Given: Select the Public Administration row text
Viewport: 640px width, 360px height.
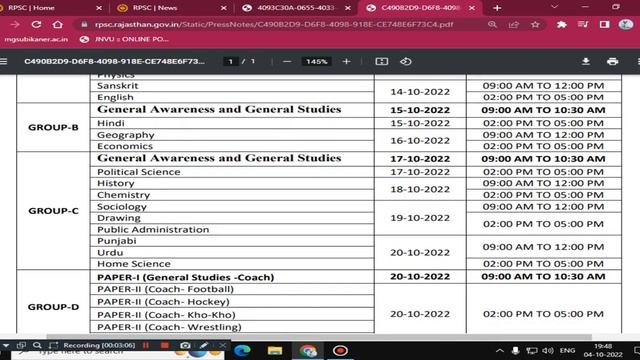Looking at the screenshot, I should 153,229.
